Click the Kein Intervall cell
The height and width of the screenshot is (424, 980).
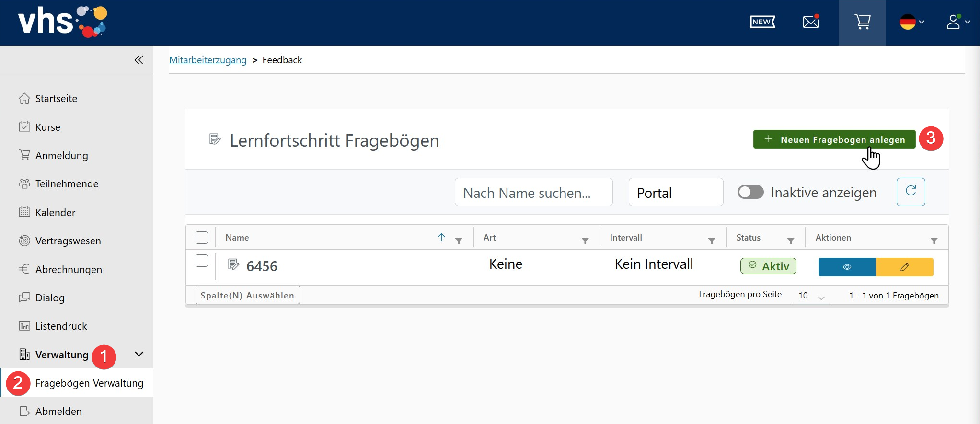[x=654, y=264]
